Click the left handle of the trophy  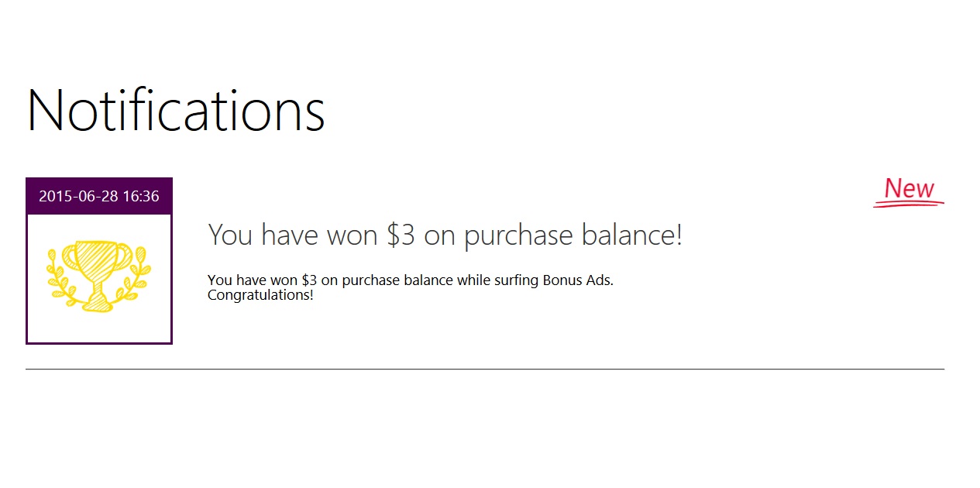tap(70, 256)
